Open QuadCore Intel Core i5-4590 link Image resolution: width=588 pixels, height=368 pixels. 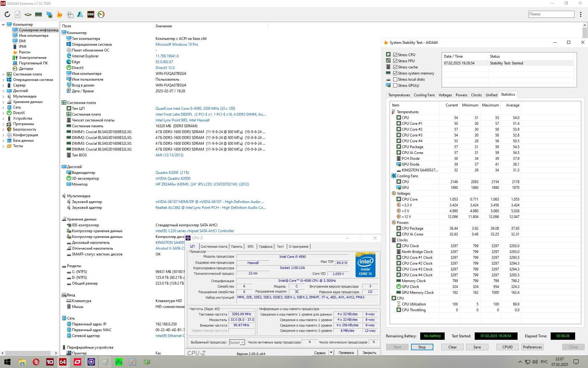[x=195, y=109]
